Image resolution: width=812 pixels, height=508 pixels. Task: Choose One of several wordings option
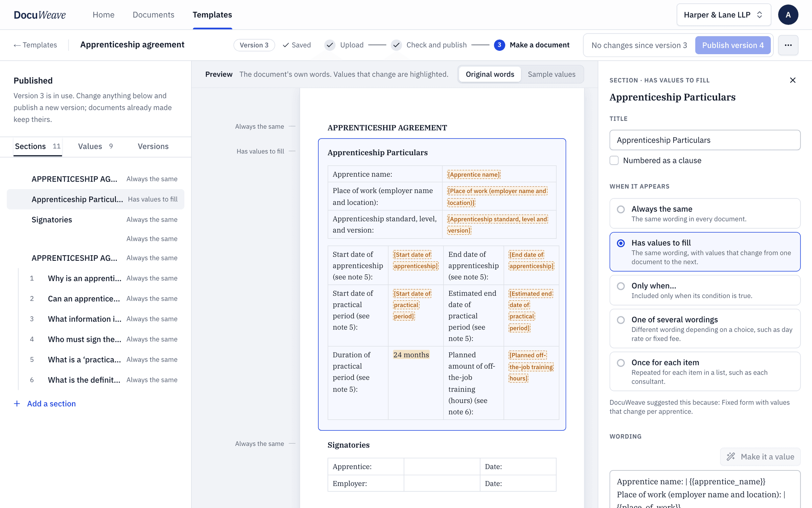[x=705, y=329]
